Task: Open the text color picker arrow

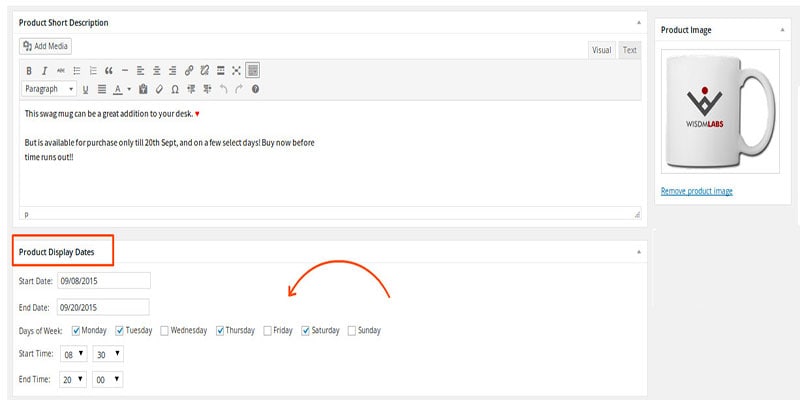Action: point(129,89)
